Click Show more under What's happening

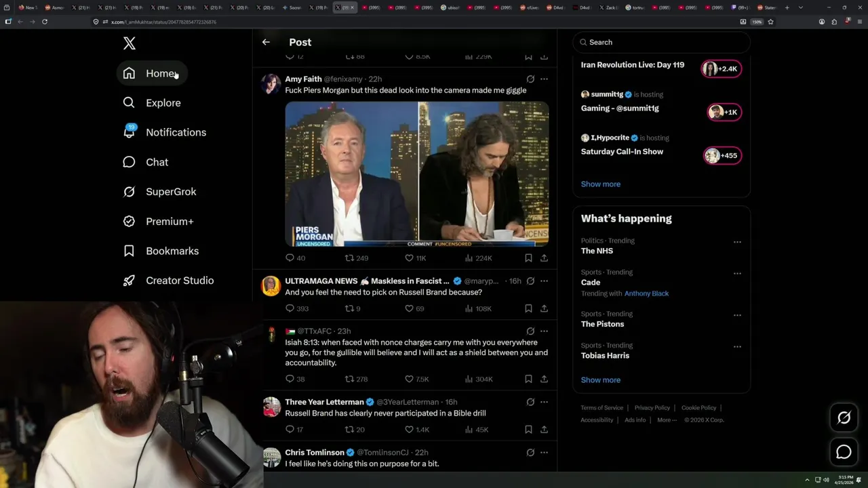(600, 380)
